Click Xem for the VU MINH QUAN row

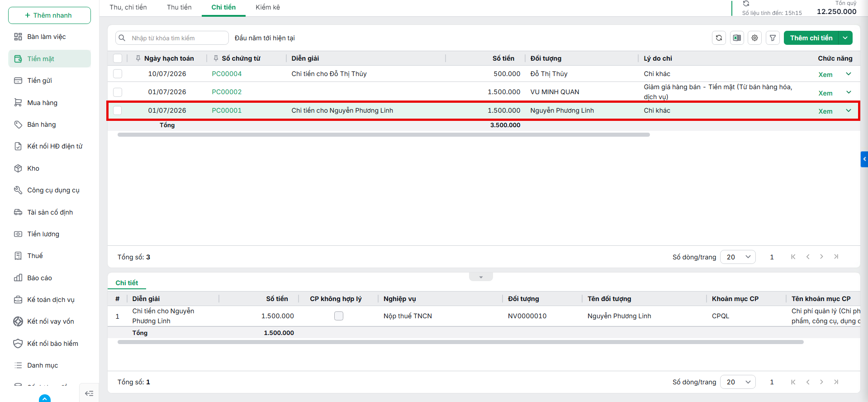[825, 93]
